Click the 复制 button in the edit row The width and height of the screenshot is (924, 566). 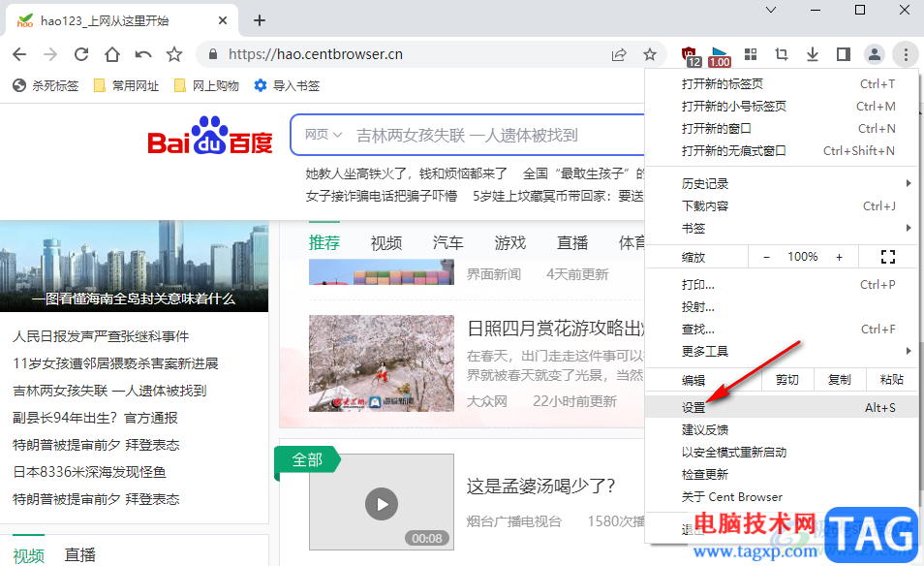point(840,380)
